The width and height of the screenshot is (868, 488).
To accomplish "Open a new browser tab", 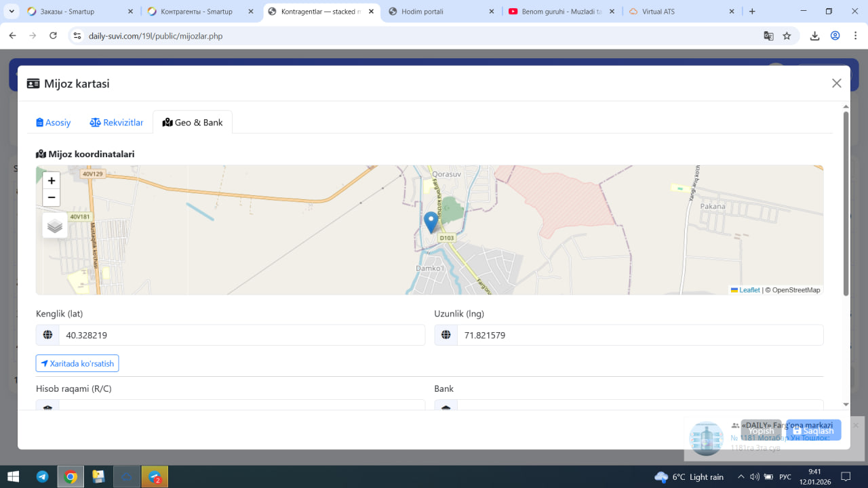I will tap(752, 12).
